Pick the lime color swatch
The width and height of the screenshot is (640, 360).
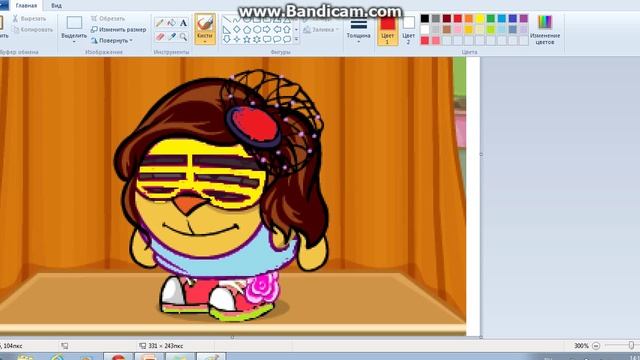pyautogui.click(x=491, y=29)
